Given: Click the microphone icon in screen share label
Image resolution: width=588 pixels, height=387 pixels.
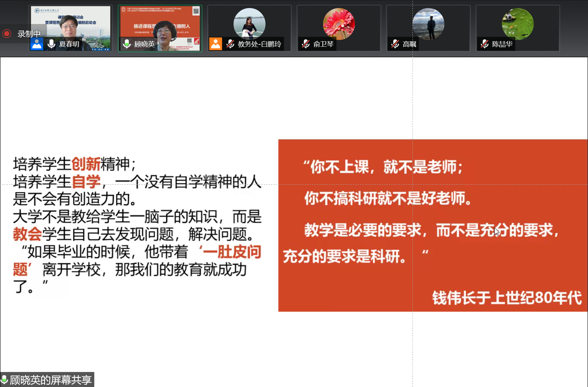Looking at the screenshot, I should coord(4,379).
